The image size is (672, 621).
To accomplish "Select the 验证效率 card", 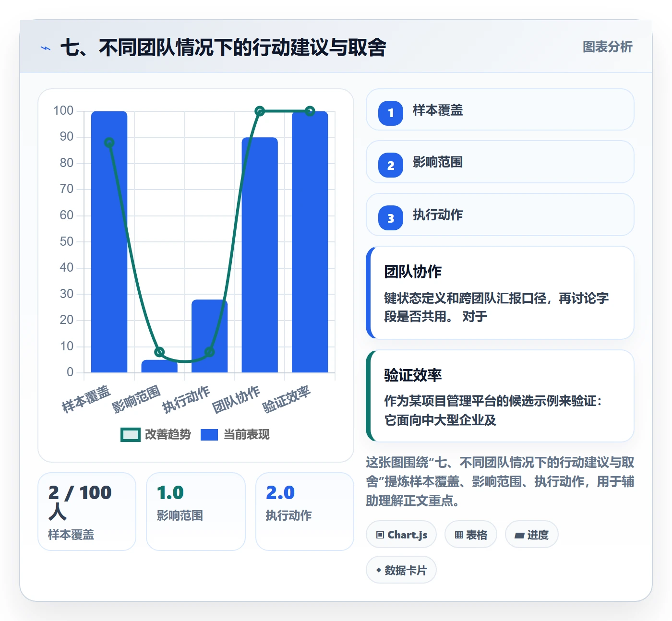I will tap(500, 396).
